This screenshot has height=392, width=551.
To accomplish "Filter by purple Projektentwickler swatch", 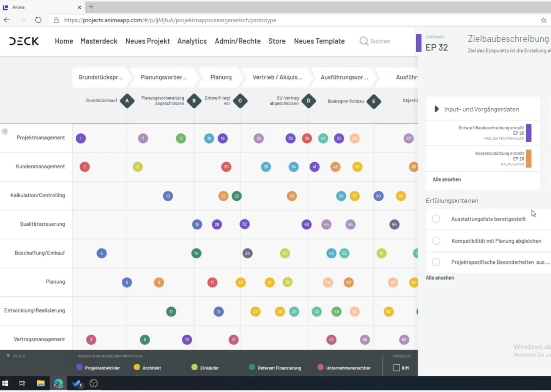I will click(79, 367).
